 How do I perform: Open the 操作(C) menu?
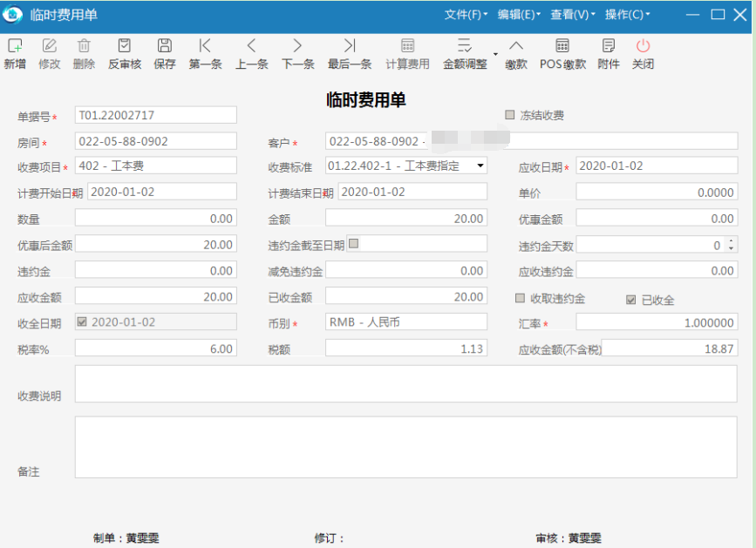click(627, 15)
